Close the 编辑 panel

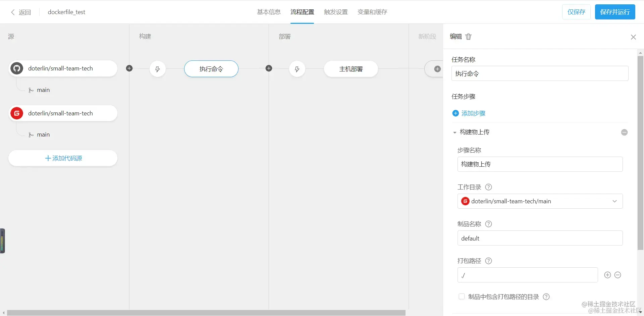click(x=633, y=37)
